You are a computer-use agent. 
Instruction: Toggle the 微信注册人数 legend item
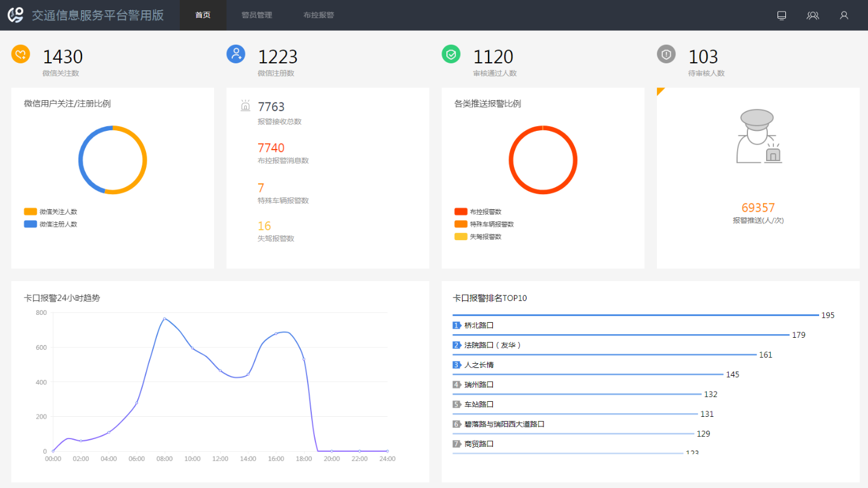click(51, 224)
